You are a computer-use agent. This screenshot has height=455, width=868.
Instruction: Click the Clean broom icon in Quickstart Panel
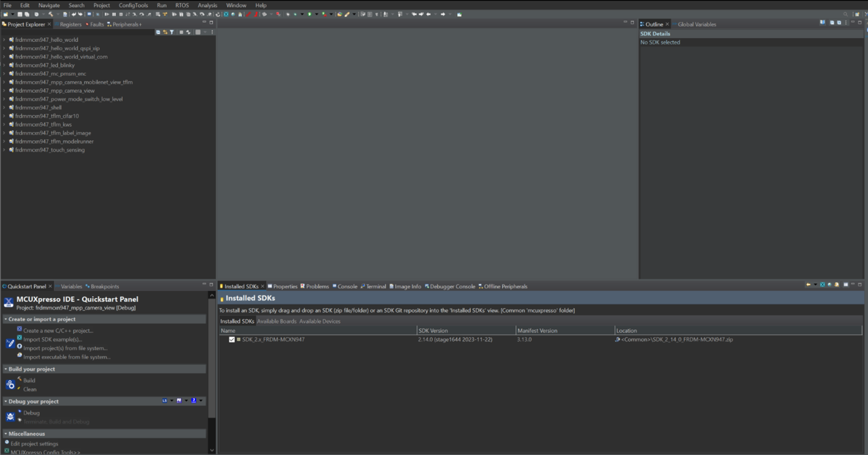pos(19,388)
